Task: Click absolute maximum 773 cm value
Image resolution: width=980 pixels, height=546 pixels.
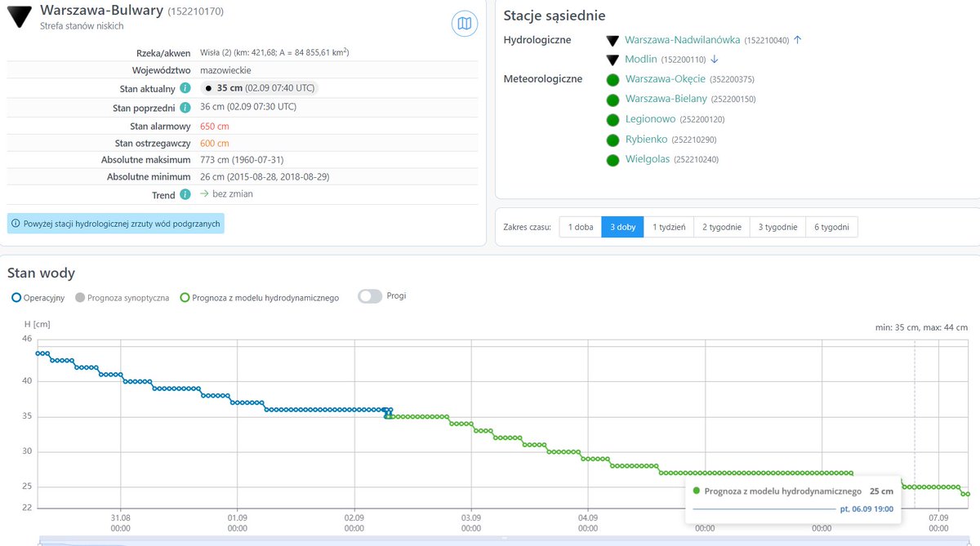Action: [242, 160]
